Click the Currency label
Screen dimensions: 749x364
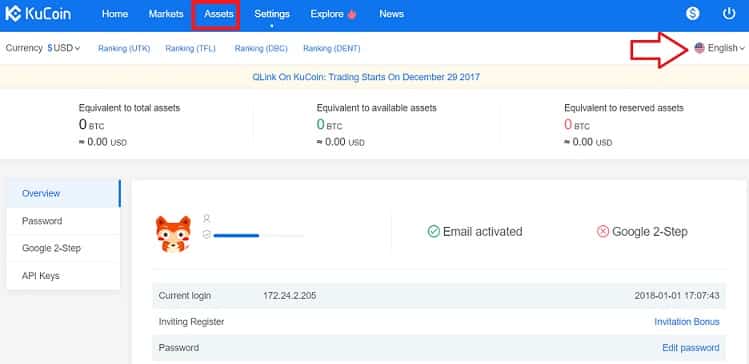tap(24, 48)
